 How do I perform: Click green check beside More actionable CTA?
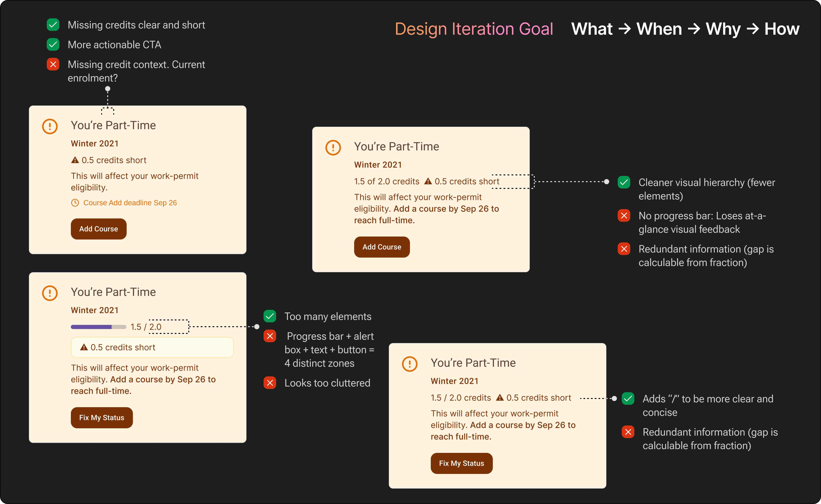[x=53, y=44]
